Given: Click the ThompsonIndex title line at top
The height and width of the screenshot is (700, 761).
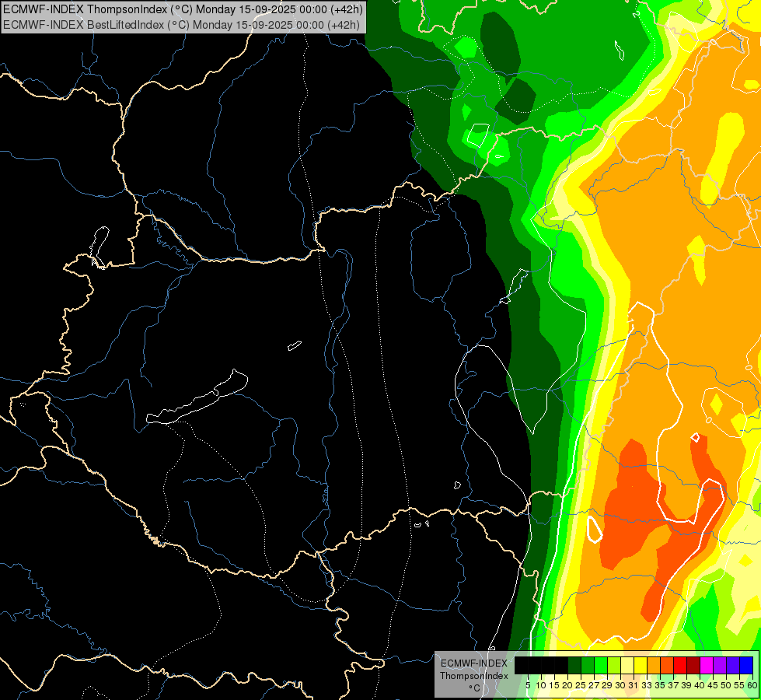Looking at the screenshot, I should pyautogui.click(x=183, y=9).
